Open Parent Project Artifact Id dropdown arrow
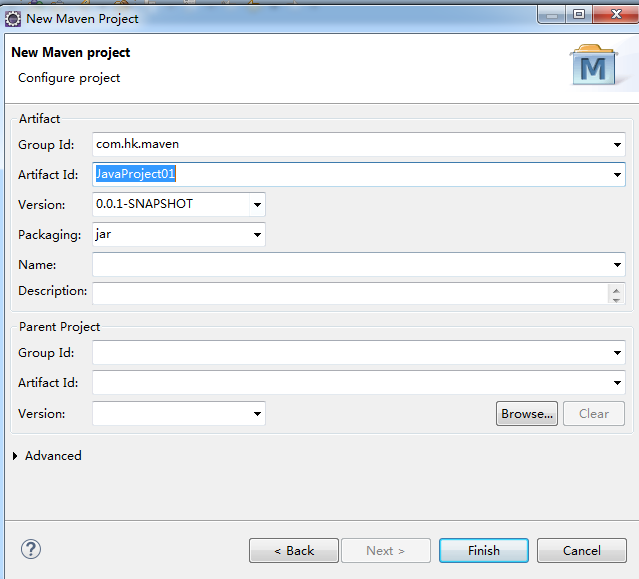Viewport: 639px width, 579px height. click(617, 383)
